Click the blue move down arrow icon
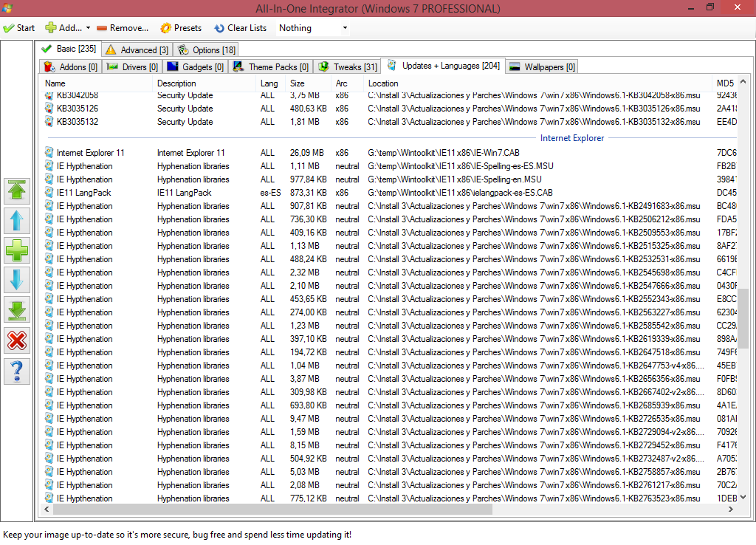The height and width of the screenshot is (545, 756). (x=17, y=280)
